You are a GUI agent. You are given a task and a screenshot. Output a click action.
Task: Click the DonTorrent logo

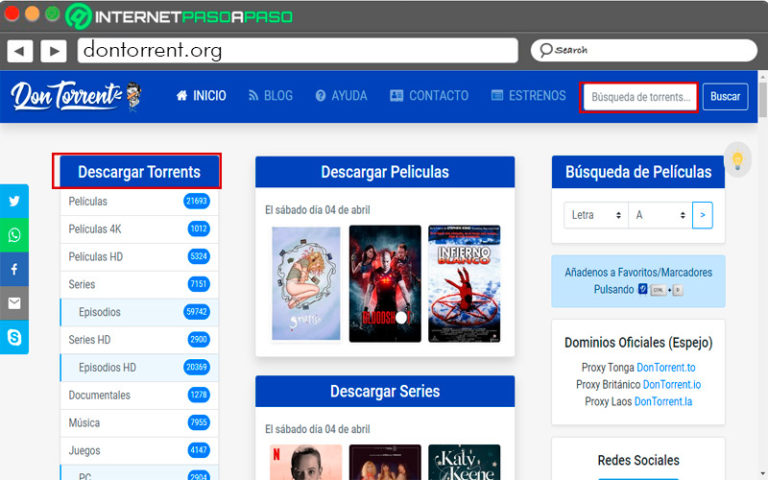[x=76, y=96]
